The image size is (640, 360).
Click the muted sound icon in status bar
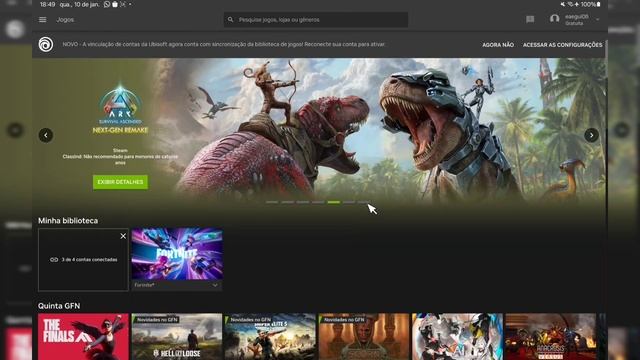(563, 4)
